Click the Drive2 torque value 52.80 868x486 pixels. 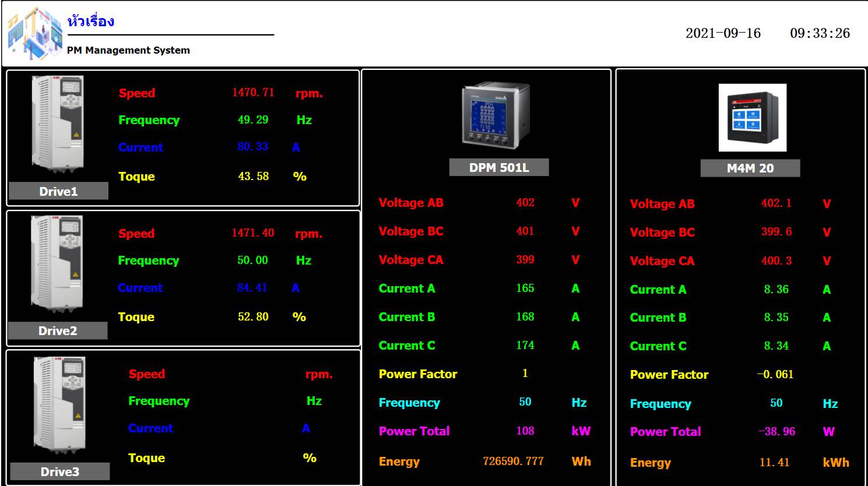[x=253, y=317]
